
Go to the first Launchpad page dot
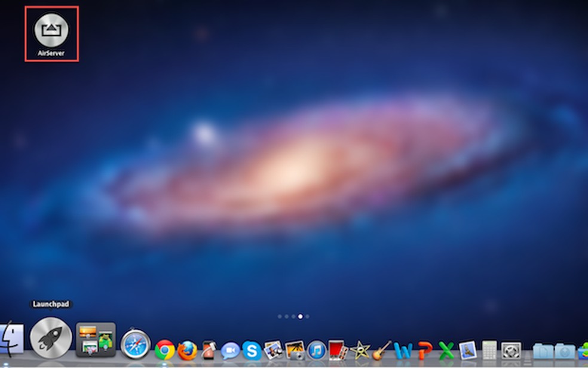tap(280, 317)
